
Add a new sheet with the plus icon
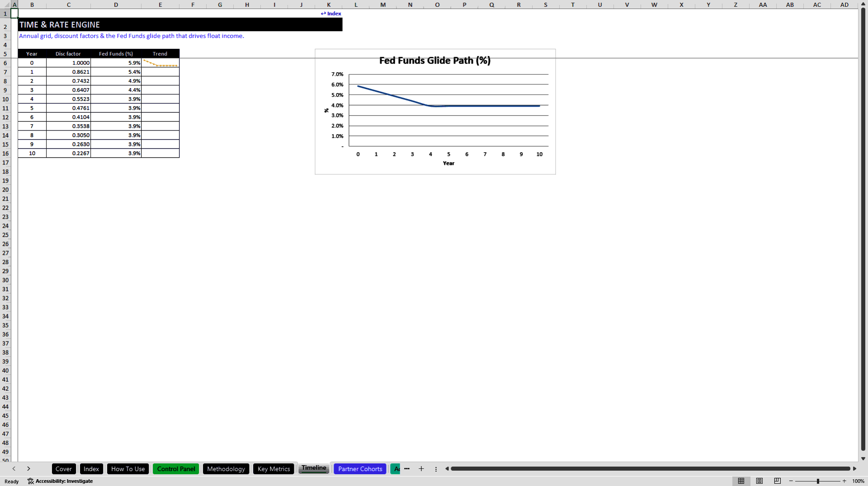[421, 469]
